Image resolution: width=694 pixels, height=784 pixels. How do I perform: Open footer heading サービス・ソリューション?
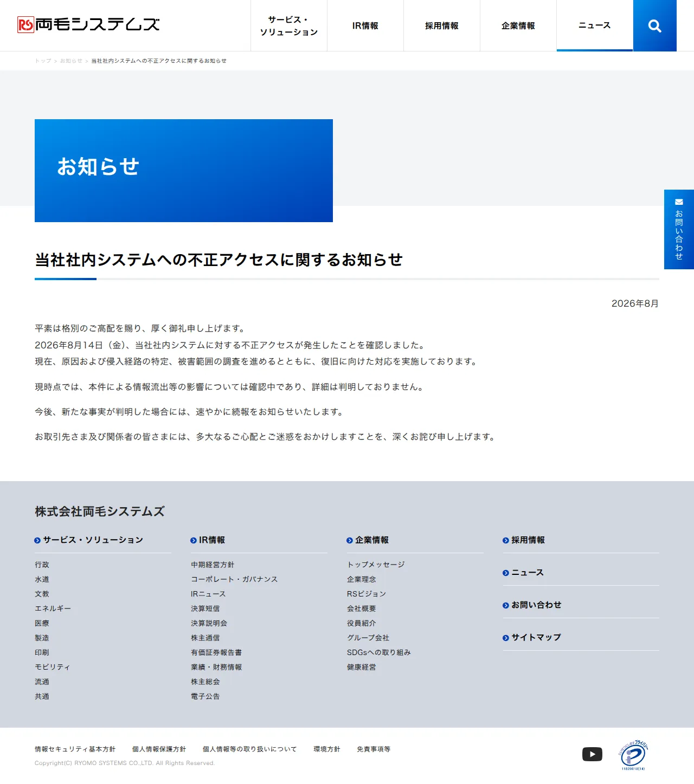93,540
